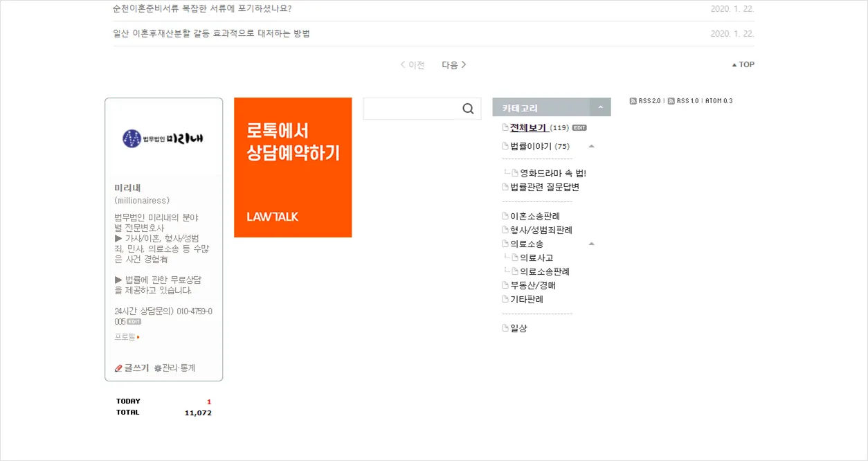The image size is (868, 461).
Task: Click the EDIT badge in profile description
Action: click(134, 322)
